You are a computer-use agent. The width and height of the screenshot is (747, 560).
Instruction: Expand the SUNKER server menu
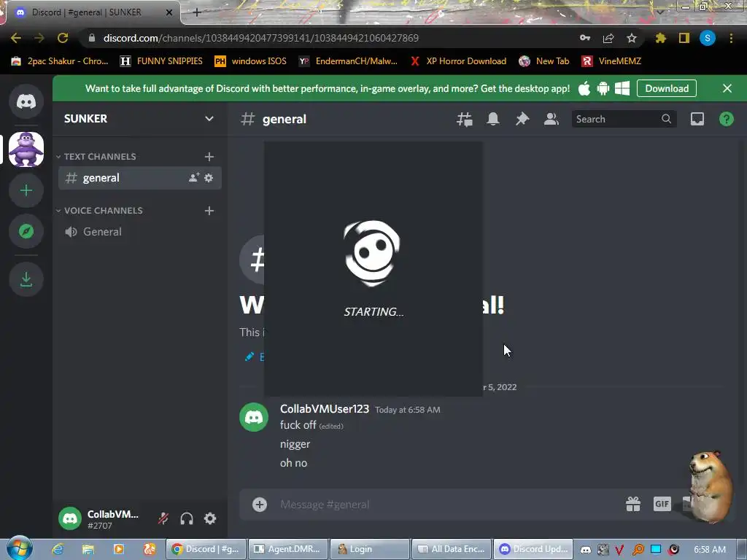tap(139, 119)
